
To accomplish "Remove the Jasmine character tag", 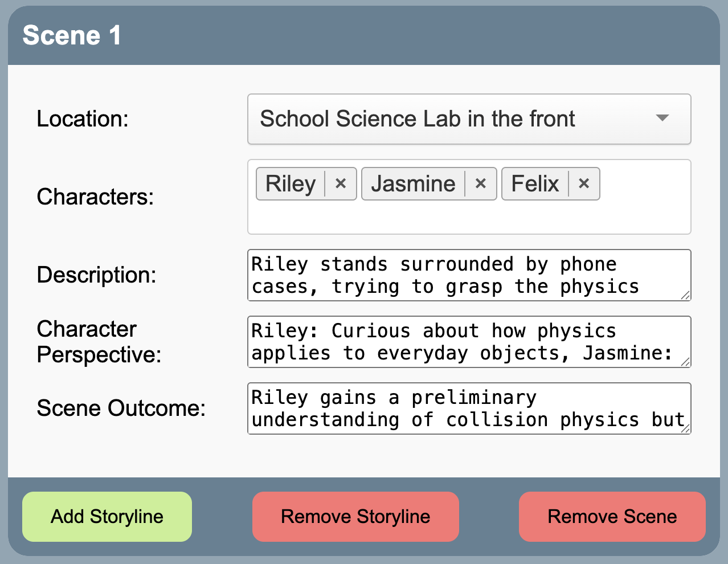I will point(481,183).
